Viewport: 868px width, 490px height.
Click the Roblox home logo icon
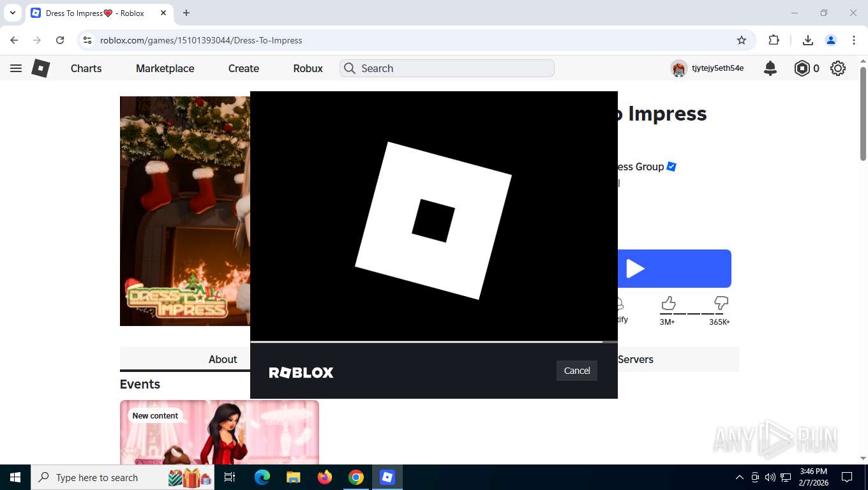(x=41, y=68)
